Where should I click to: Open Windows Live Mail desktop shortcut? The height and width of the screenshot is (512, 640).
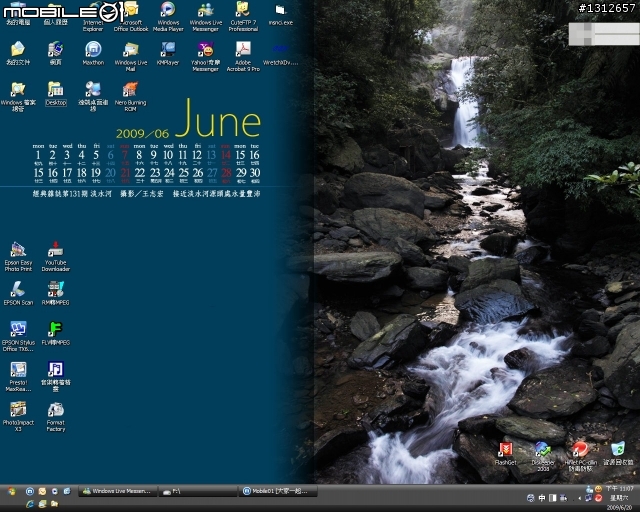tap(131, 56)
